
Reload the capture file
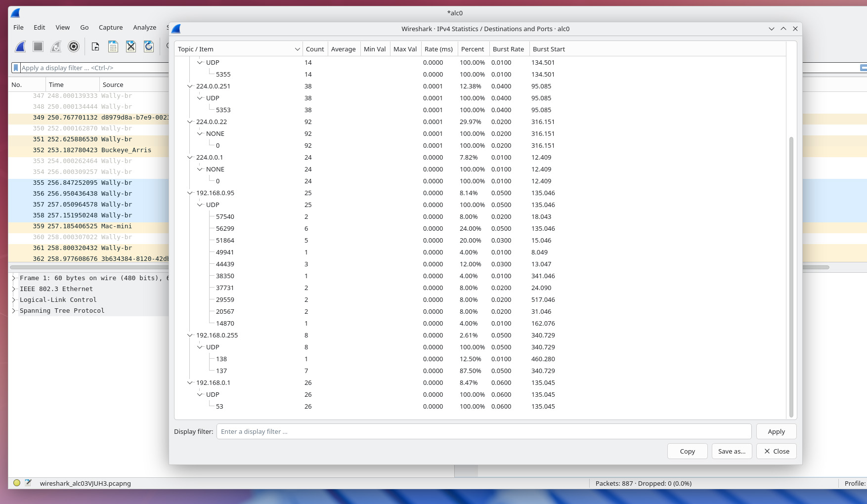point(149,46)
